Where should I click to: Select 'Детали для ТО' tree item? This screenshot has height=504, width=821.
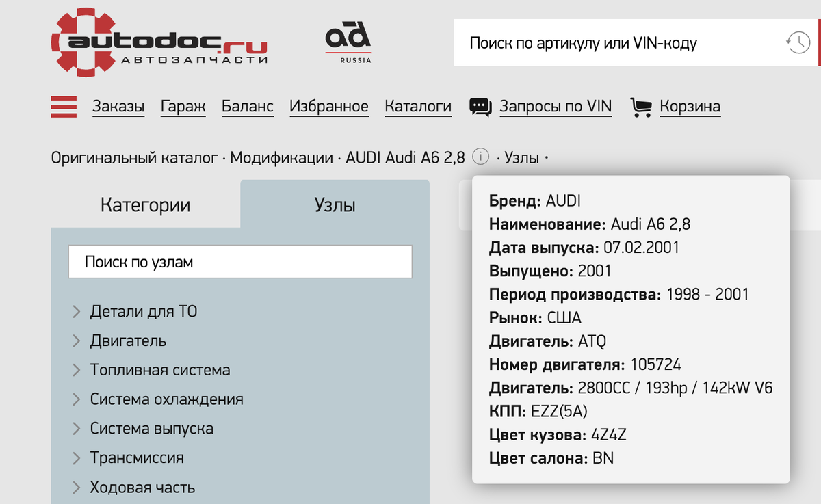144,312
